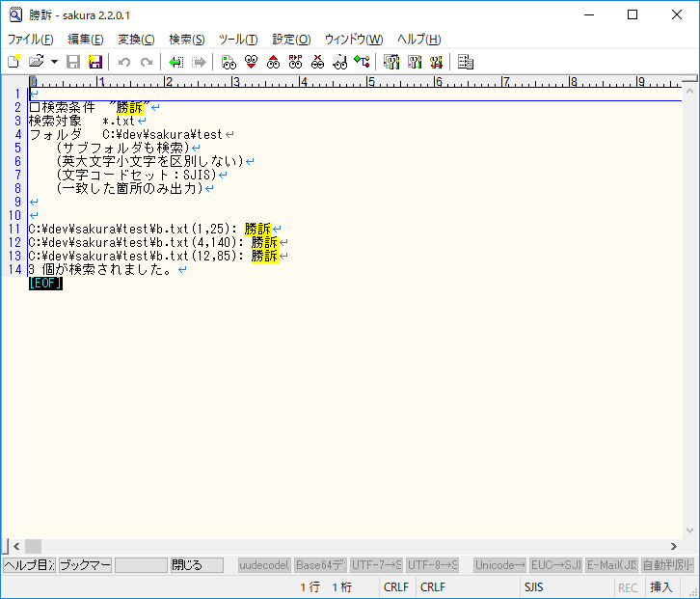Click the Save floppy disk icon

point(73,62)
